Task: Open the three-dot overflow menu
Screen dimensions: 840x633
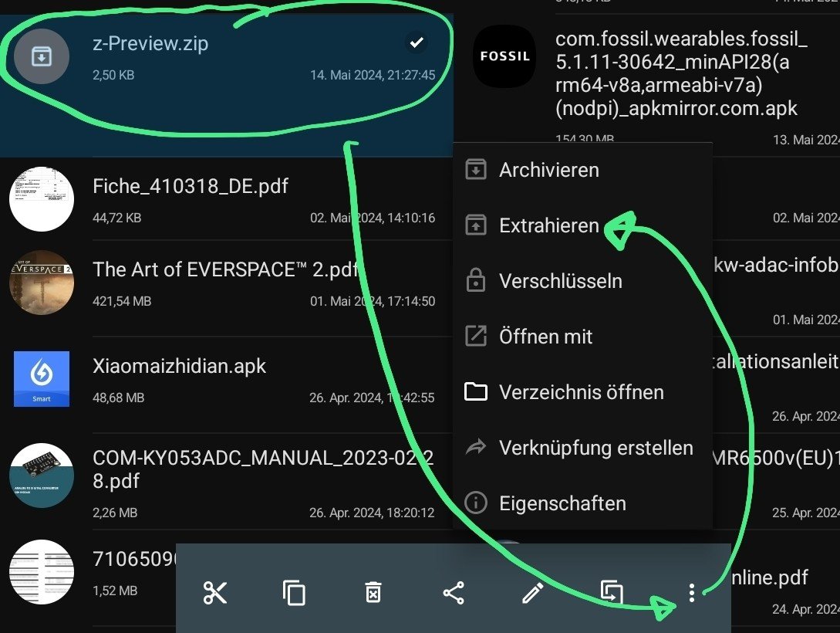Action: pos(692,593)
